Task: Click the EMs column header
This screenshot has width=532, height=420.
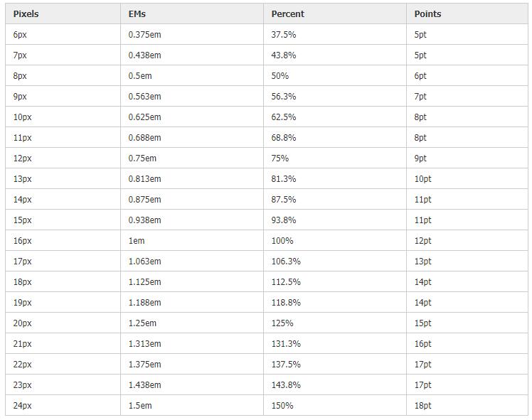Action: point(192,14)
